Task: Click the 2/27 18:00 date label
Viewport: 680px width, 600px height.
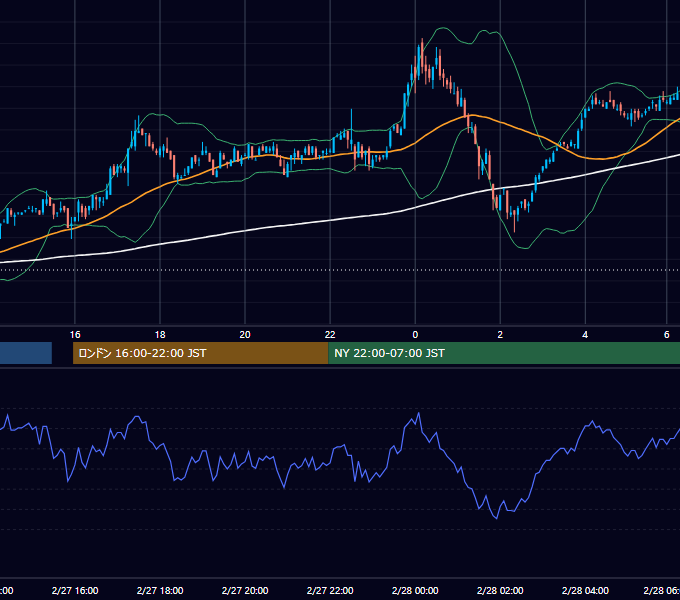Action: (160, 590)
